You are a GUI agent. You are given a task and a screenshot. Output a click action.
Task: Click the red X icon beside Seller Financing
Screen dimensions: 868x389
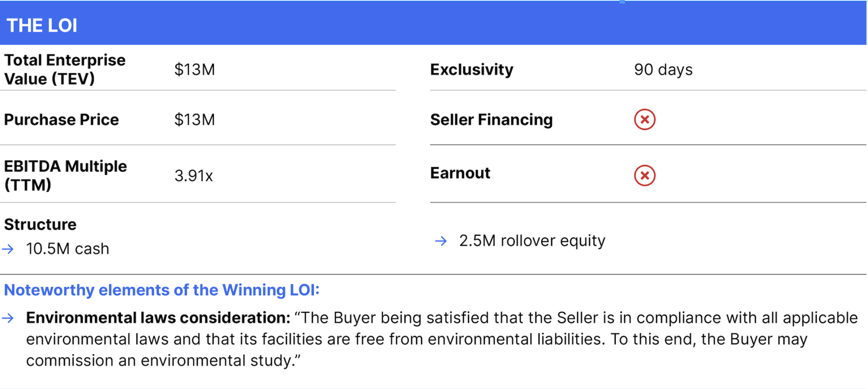coord(644,120)
